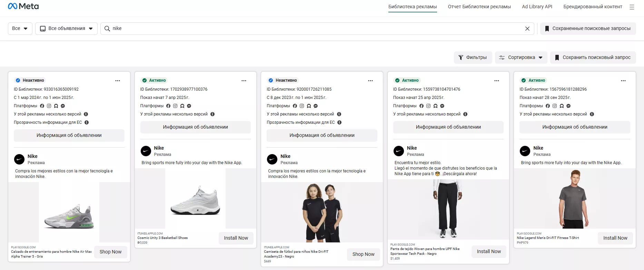Click Shop Now on Air Max Alpha Trainer ad
The image size is (644, 270).
point(110,252)
